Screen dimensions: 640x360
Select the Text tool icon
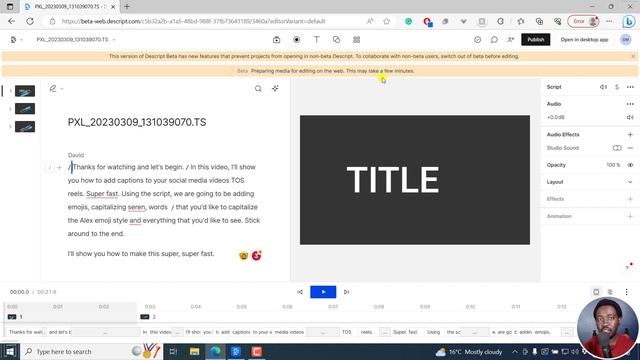point(316,40)
